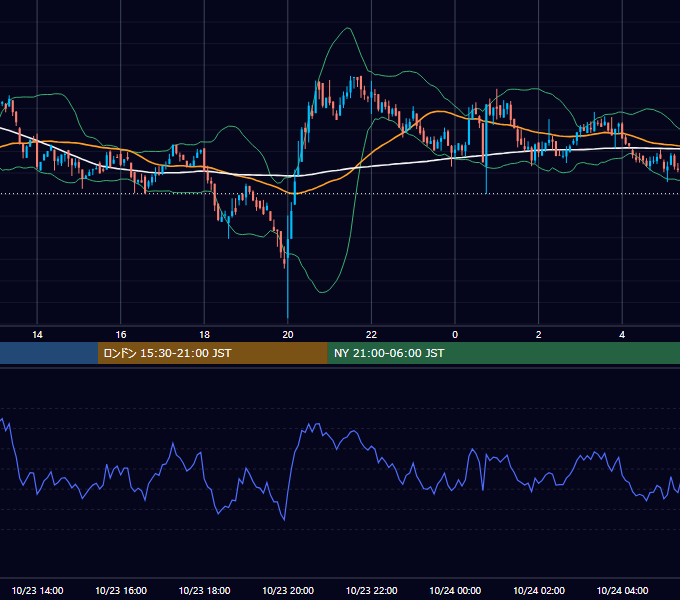Select the 0 hour axis label

(455, 335)
